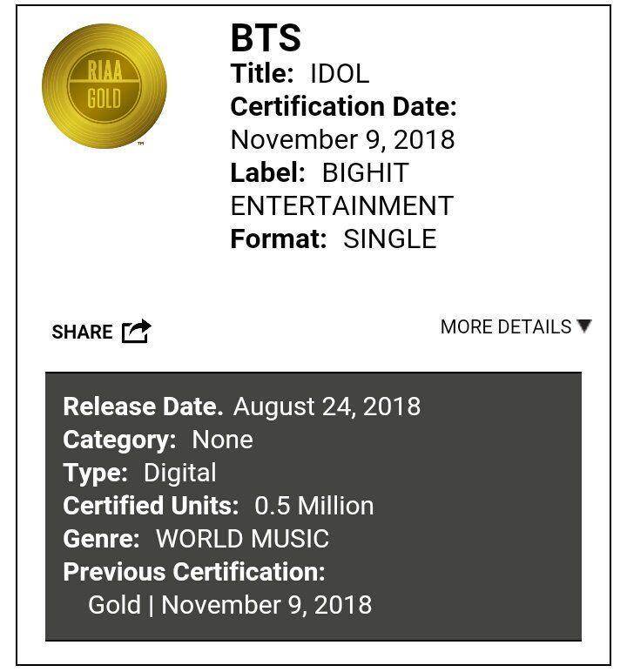The height and width of the screenshot is (672, 627).
Task: Click the WORLD MUSIC genre value
Action: pos(243,539)
